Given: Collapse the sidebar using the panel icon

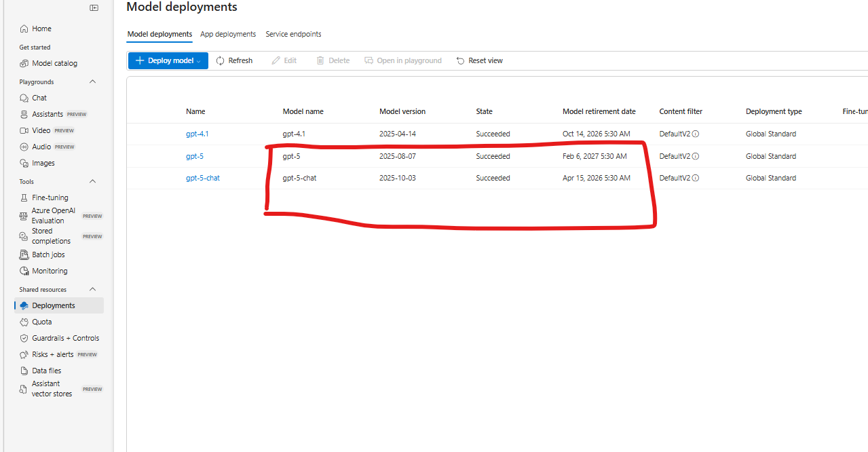Looking at the screenshot, I should (x=94, y=8).
